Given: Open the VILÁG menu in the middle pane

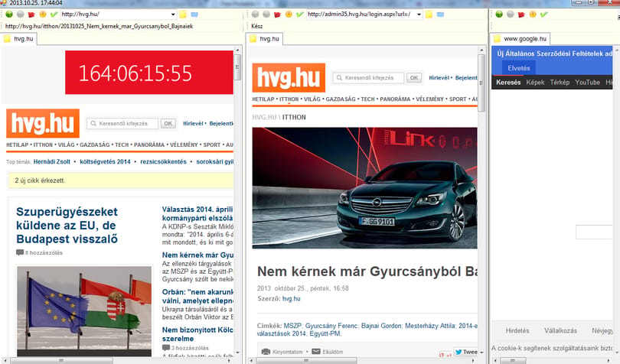Looking at the screenshot, I should [312, 99].
